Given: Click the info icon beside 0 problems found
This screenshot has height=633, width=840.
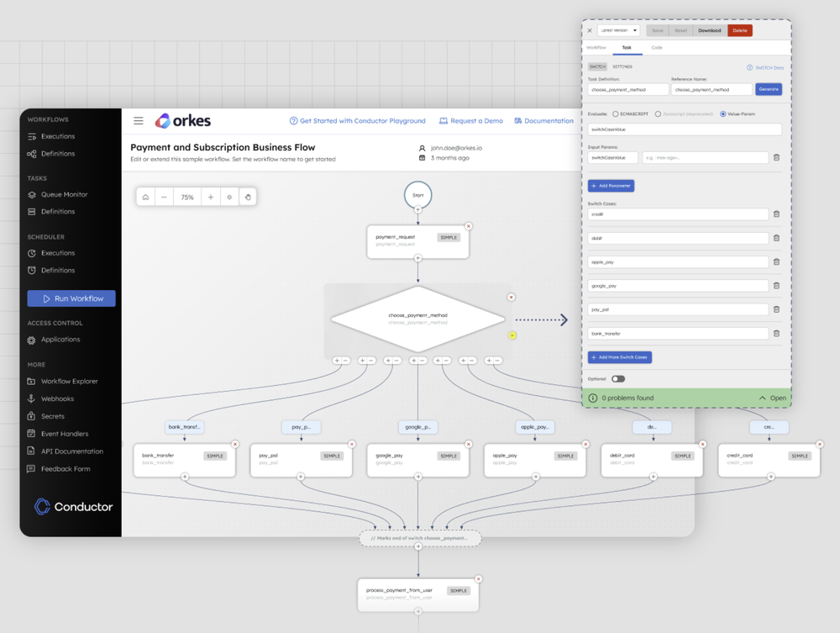Looking at the screenshot, I should 593,398.
